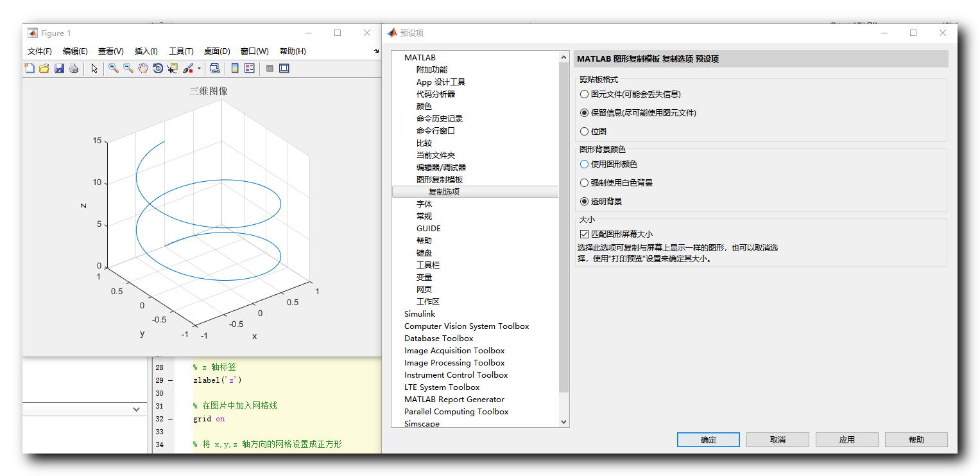Select 字体 in the preferences tree

click(x=424, y=204)
